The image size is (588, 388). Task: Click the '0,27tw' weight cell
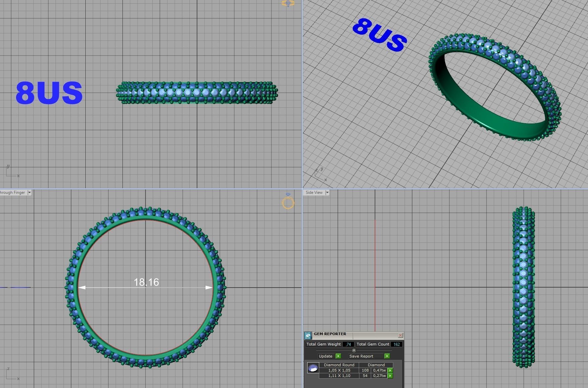pyautogui.click(x=380, y=376)
